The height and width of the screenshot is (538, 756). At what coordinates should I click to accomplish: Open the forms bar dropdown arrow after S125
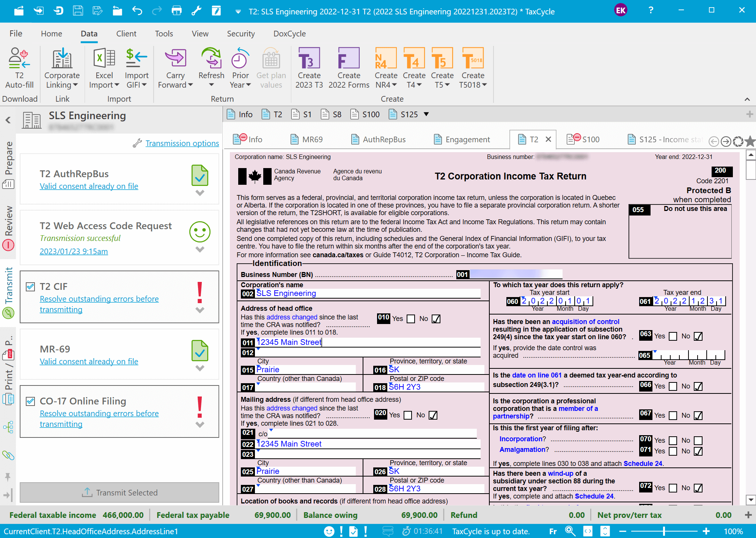tap(426, 114)
